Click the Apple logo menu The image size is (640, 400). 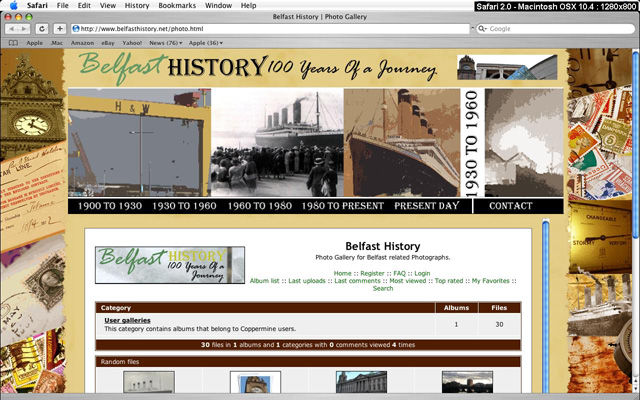(13, 5)
